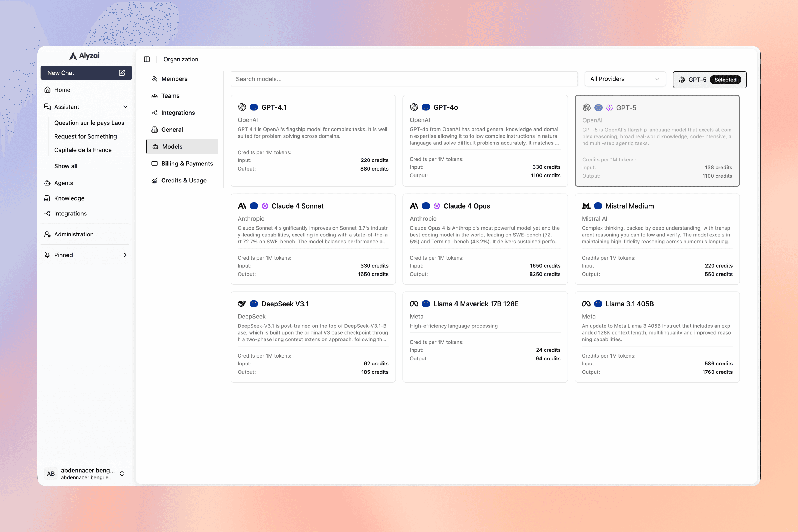Viewport: 798px width, 532px height.
Task: Click the Show all chats link
Action: point(65,166)
